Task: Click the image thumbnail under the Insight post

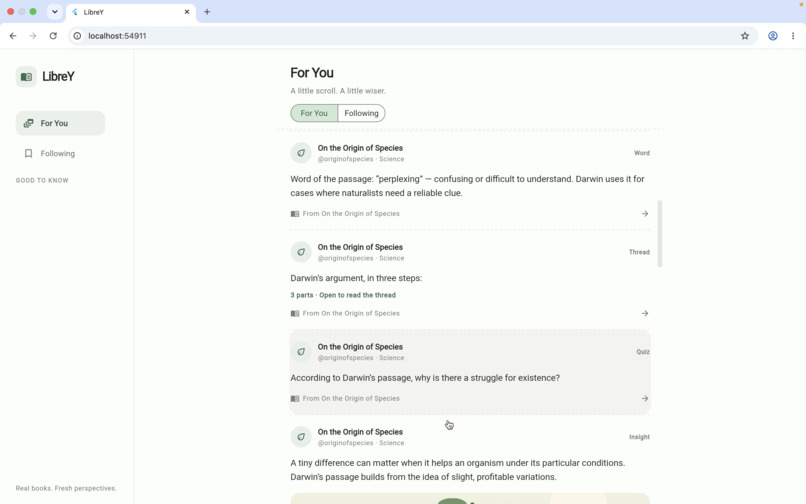Action: [x=470, y=498]
